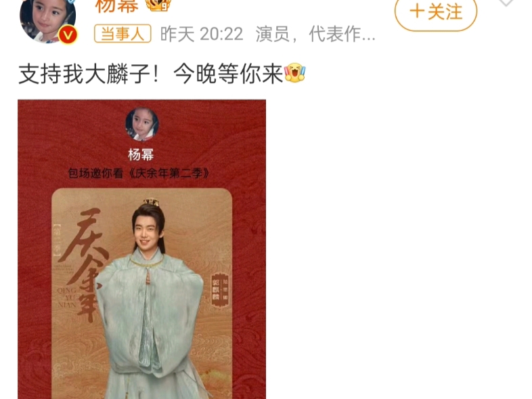Click the post text 支持我大麟子!今晚等你来
The height and width of the screenshot is (399, 532).
[151, 74]
